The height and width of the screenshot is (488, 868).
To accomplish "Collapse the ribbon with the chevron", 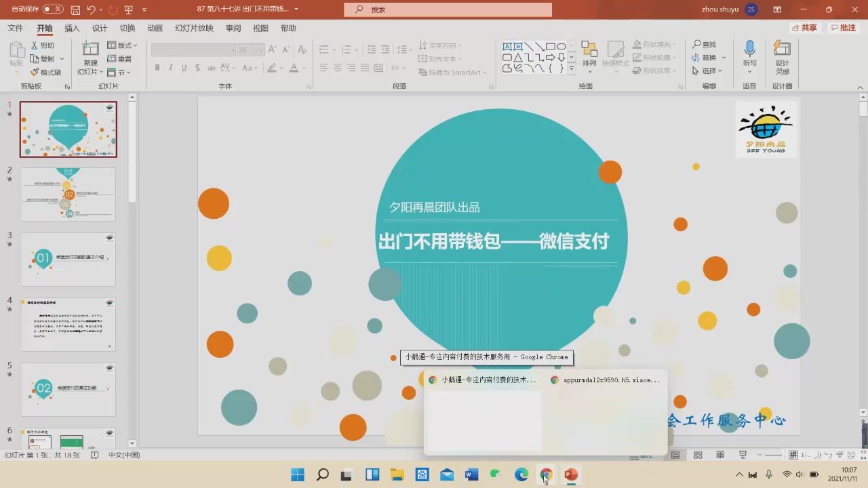I will (860, 86).
